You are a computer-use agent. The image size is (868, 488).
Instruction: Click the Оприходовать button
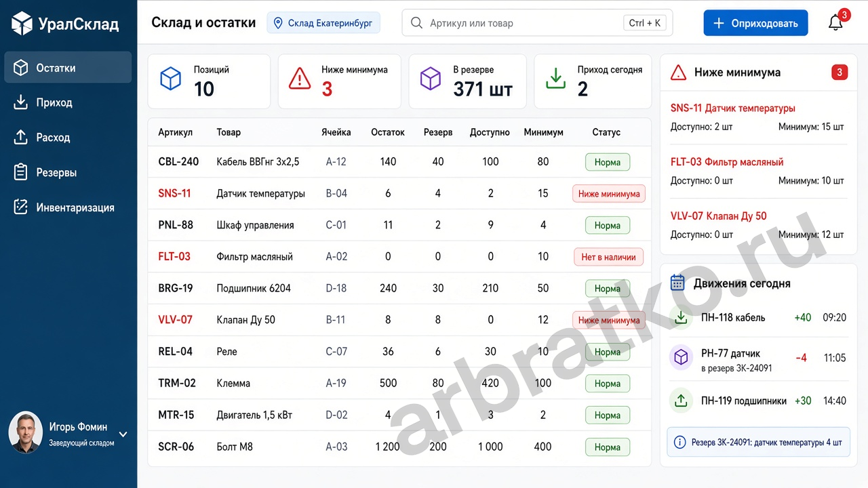pyautogui.click(x=755, y=23)
